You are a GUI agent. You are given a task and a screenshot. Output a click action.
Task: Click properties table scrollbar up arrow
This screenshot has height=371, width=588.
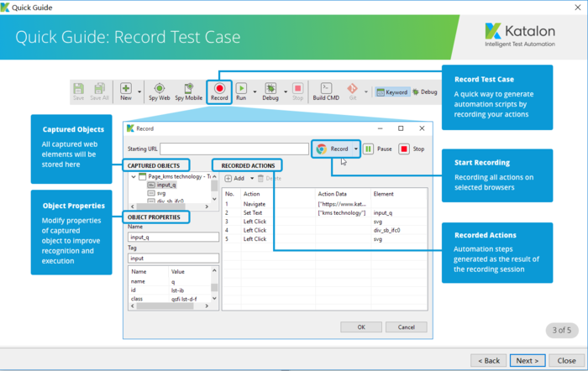click(214, 270)
